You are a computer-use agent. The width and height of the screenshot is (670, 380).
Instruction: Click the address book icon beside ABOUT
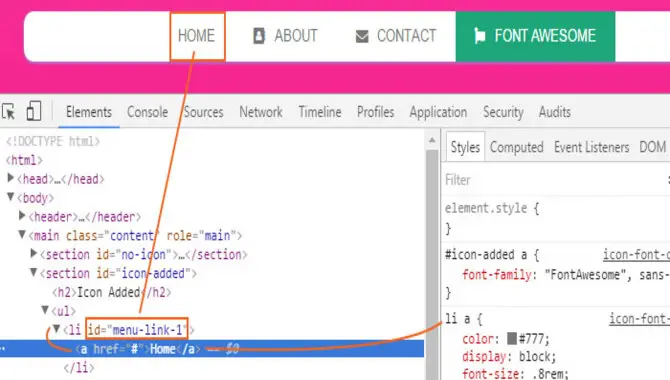pyautogui.click(x=259, y=35)
